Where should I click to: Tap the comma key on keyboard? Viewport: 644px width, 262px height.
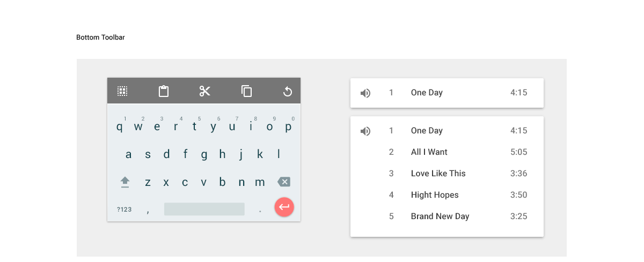click(148, 211)
